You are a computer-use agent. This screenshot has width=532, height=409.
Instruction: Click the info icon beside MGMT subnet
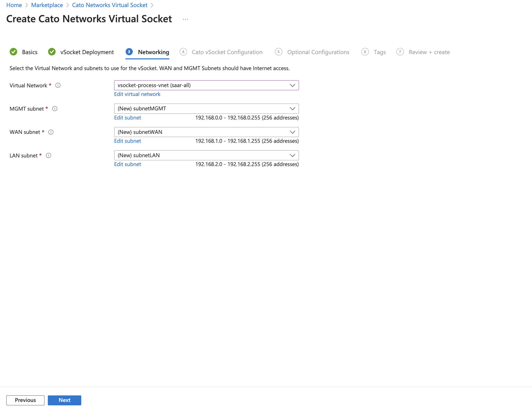tap(55, 109)
